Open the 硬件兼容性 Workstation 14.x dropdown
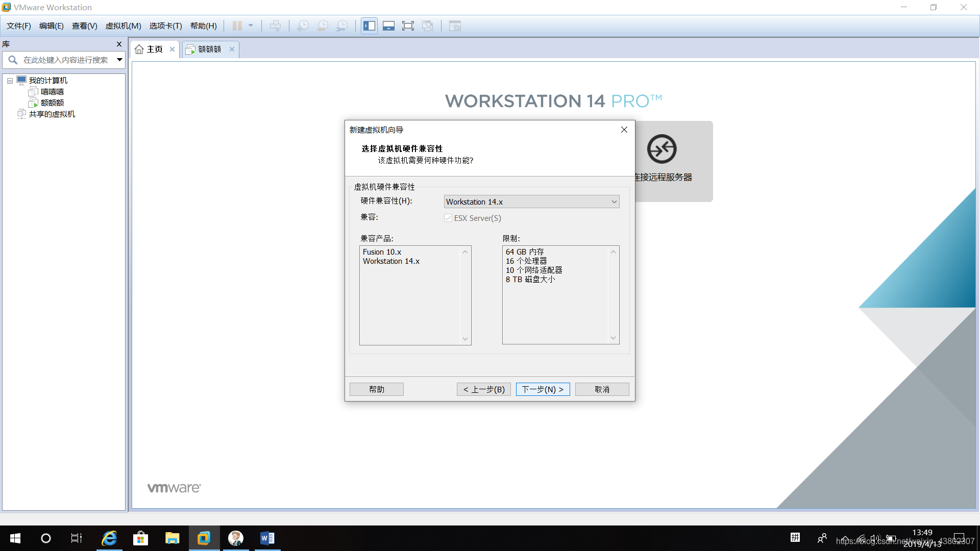This screenshot has height=551, width=980. (x=531, y=202)
